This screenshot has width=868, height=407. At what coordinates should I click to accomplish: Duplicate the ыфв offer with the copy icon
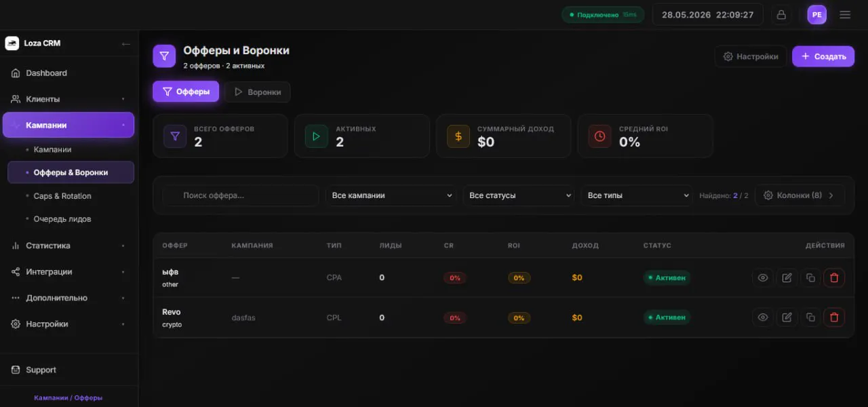810,277
